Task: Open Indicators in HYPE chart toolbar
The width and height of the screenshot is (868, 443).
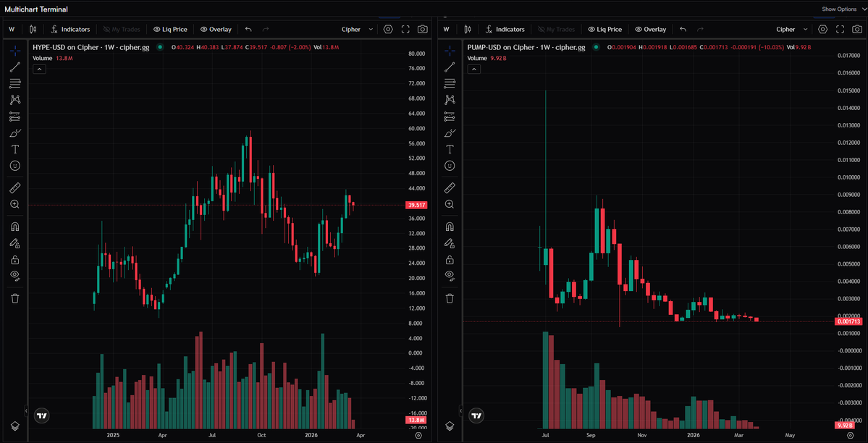Action: pos(70,30)
